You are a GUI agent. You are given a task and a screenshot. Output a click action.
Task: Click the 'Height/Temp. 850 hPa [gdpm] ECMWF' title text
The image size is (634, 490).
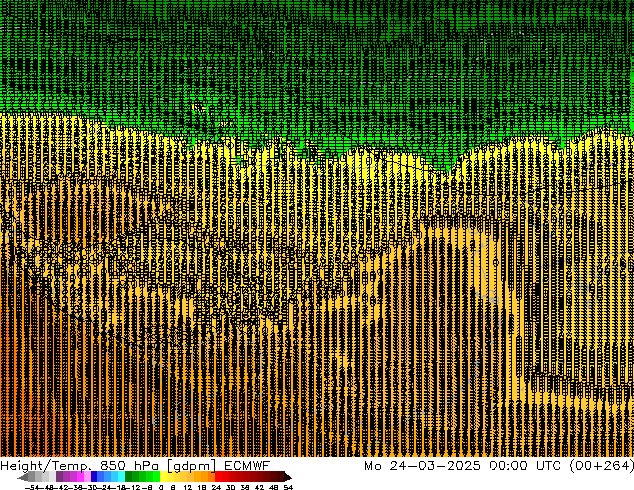pyautogui.click(x=135, y=465)
